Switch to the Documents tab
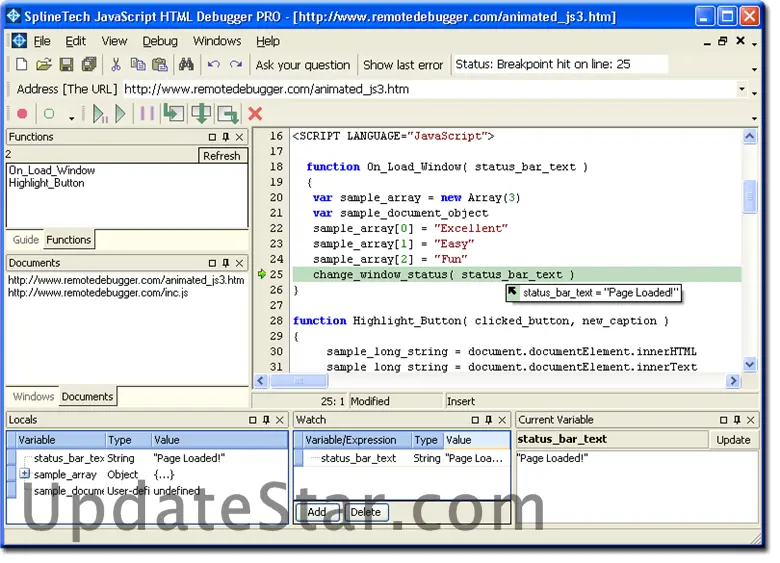 tap(88, 396)
